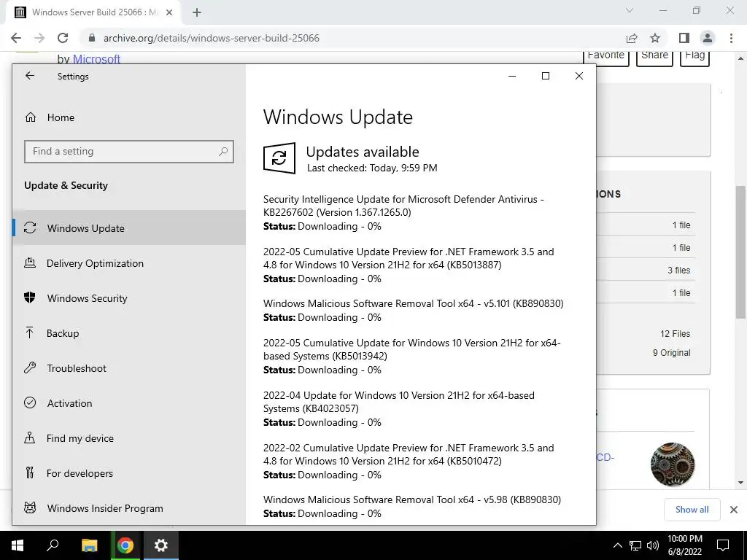Viewport: 747px width, 560px height.
Task: Click the search magnifier in settings box
Action: (223, 152)
